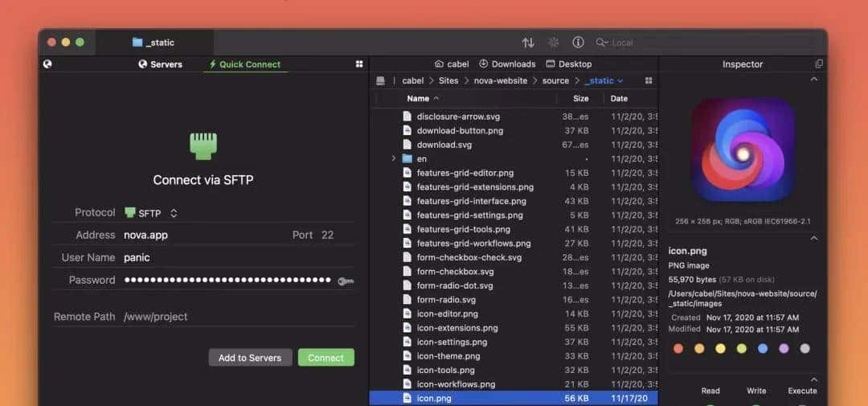Screen dimensions: 868x406
Task: Click the globe icon at left pane corner
Action: point(47,64)
